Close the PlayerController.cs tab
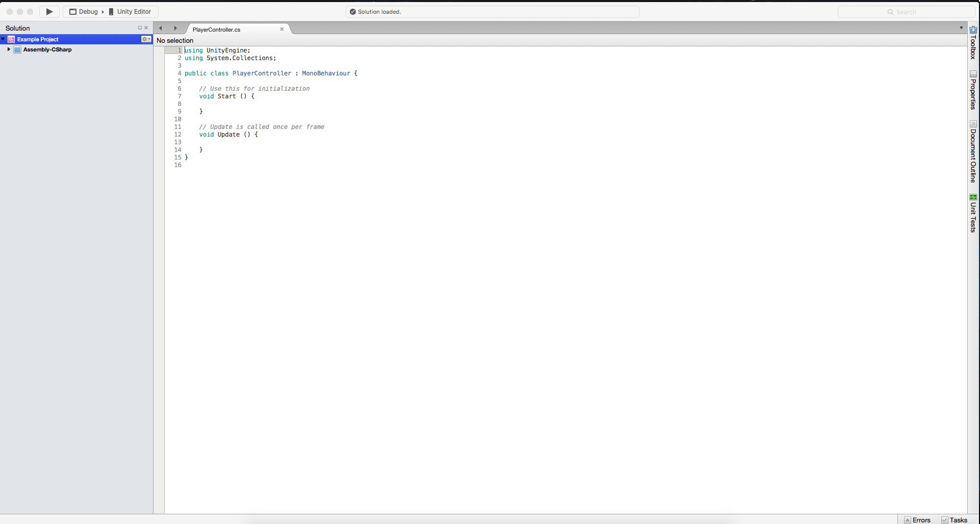 282,29
